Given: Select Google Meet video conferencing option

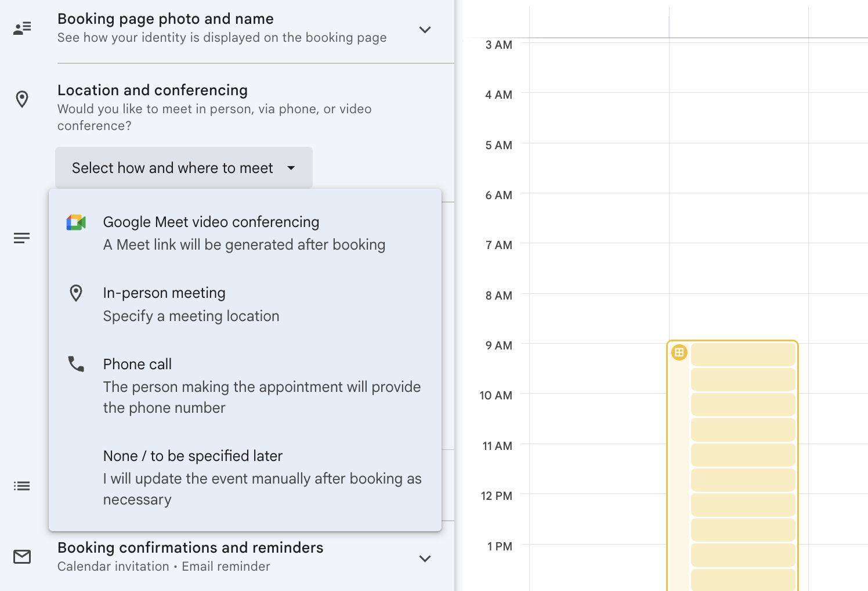Looking at the screenshot, I should click(211, 222).
